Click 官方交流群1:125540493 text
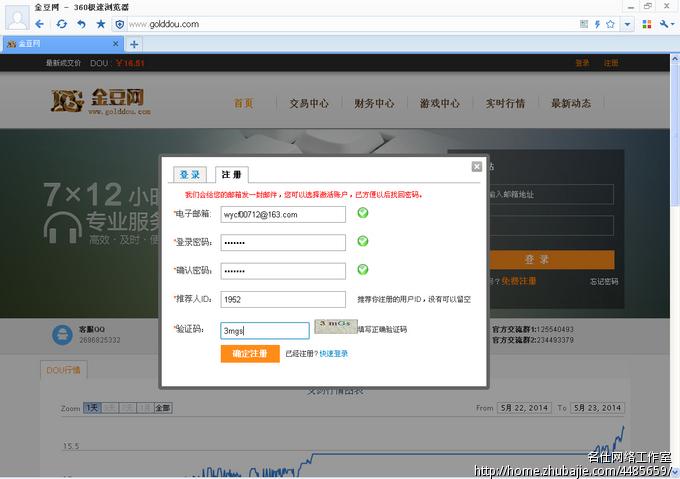Viewport: 680px width, 479px height. 533,329
